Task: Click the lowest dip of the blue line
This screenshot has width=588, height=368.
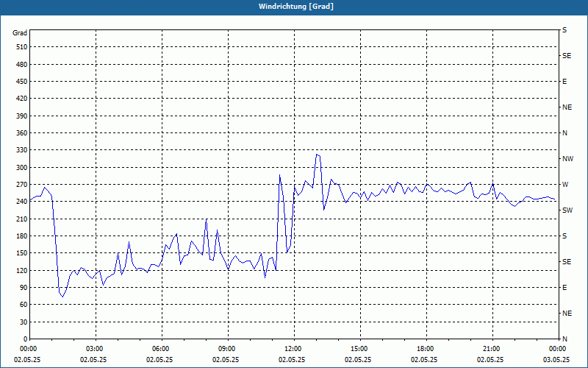Action: 62,297
